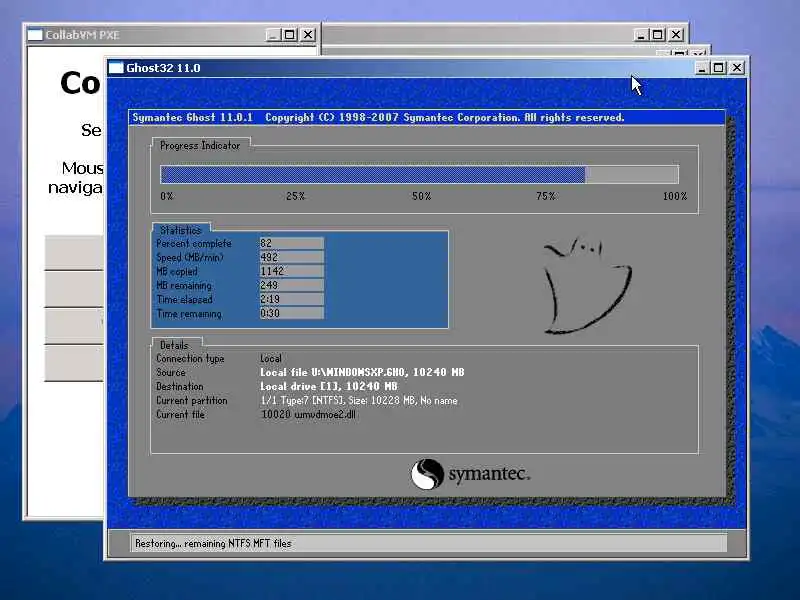Click the 'symantec.' wordmark text

click(489, 474)
